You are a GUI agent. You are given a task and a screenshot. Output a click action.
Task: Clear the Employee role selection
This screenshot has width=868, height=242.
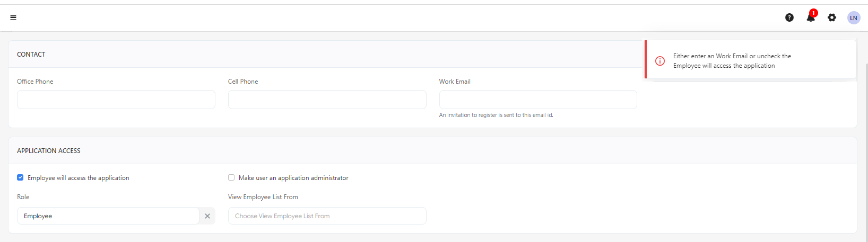(207, 216)
